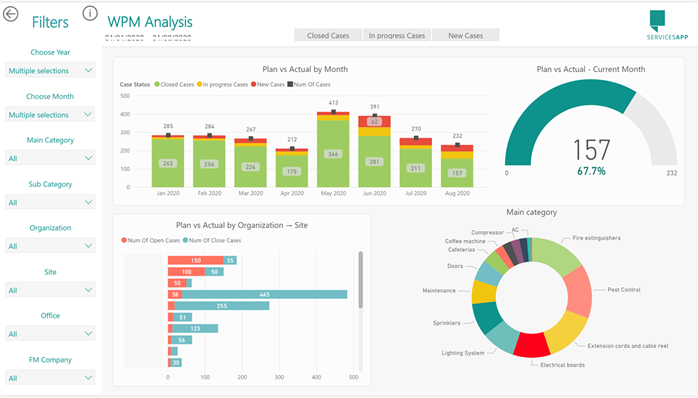
Task: Click the Feb 2020 axis label
Action: 209,193
